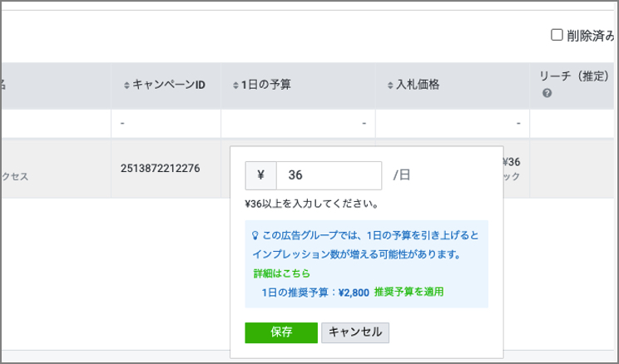
Task: Click the ¥2,800 recommended budget amount
Action: click(x=354, y=292)
